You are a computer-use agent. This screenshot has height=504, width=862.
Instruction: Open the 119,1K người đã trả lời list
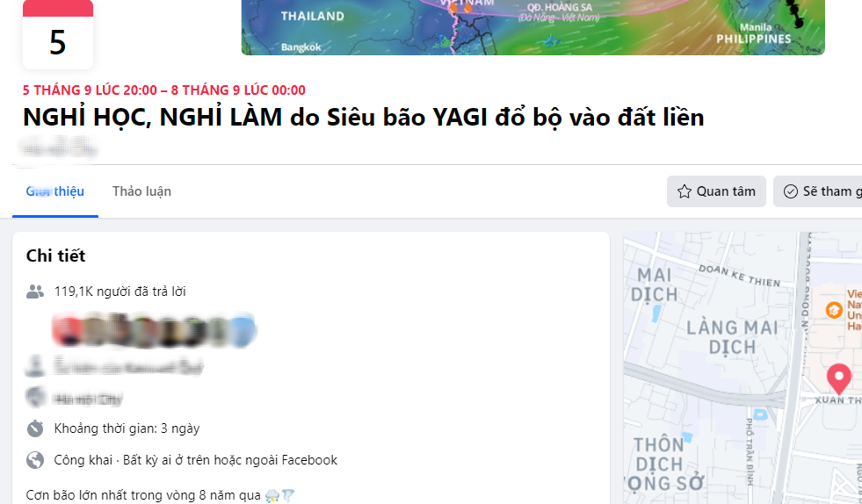tap(120, 292)
